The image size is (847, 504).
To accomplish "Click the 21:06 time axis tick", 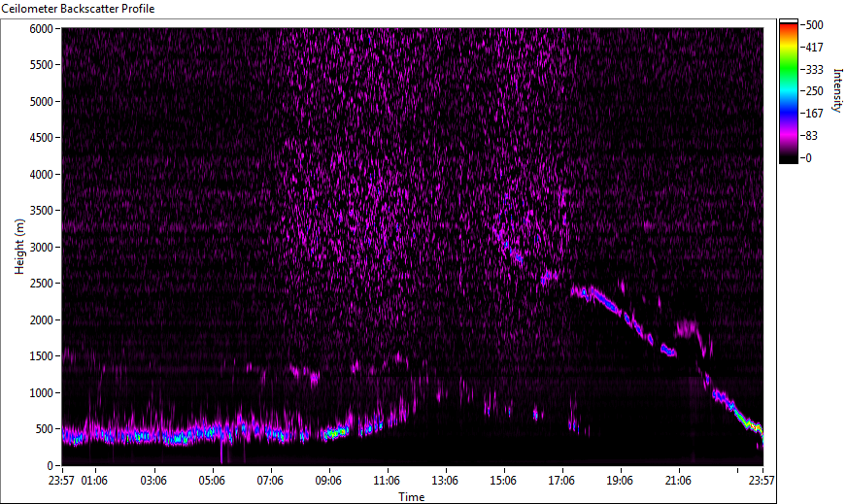I will [x=679, y=481].
